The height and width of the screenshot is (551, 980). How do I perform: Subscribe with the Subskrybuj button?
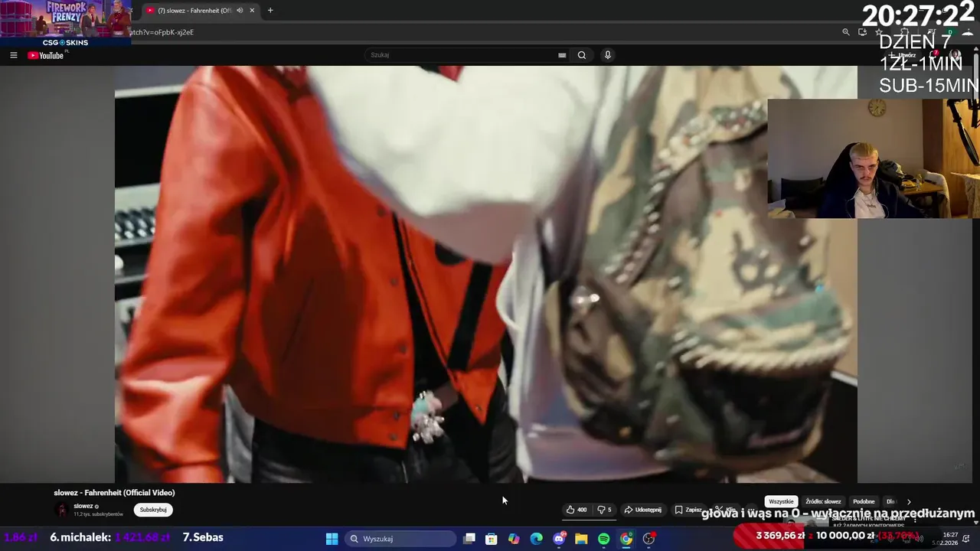(x=153, y=510)
